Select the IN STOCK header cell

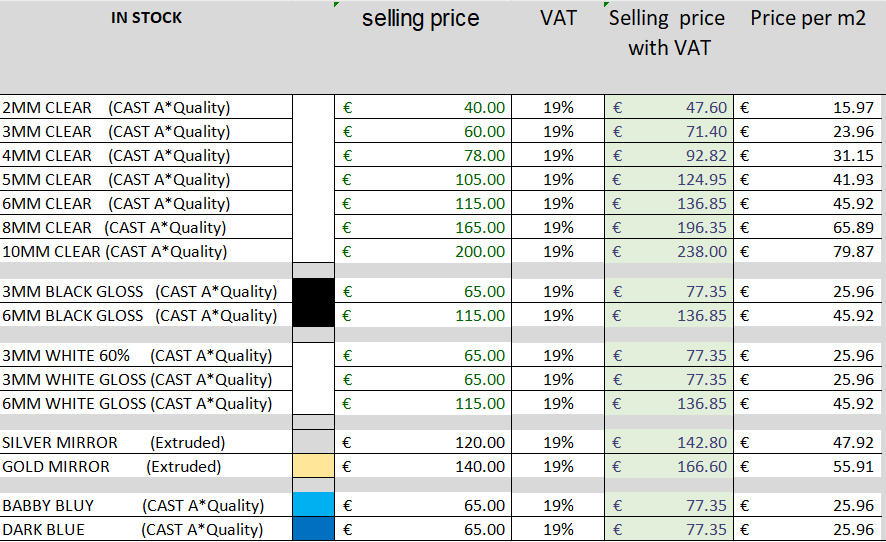(x=147, y=19)
